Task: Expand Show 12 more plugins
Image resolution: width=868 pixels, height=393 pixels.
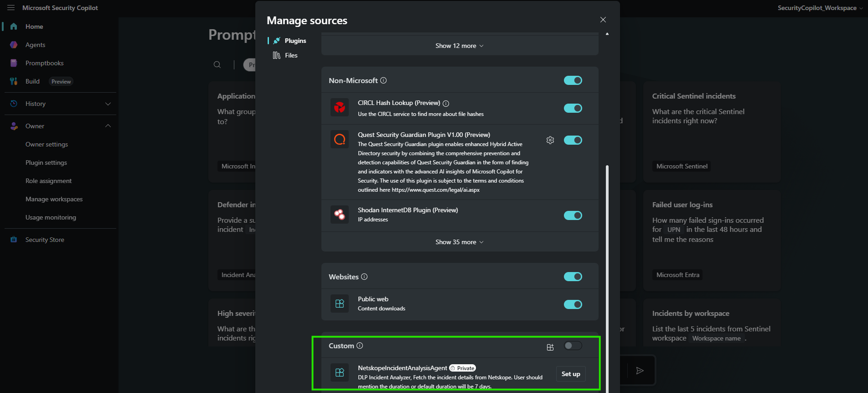Action: pyautogui.click(x=460, y=46)
